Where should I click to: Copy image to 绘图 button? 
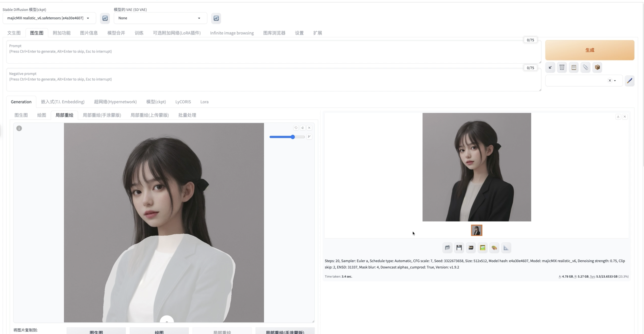point(159,331)
